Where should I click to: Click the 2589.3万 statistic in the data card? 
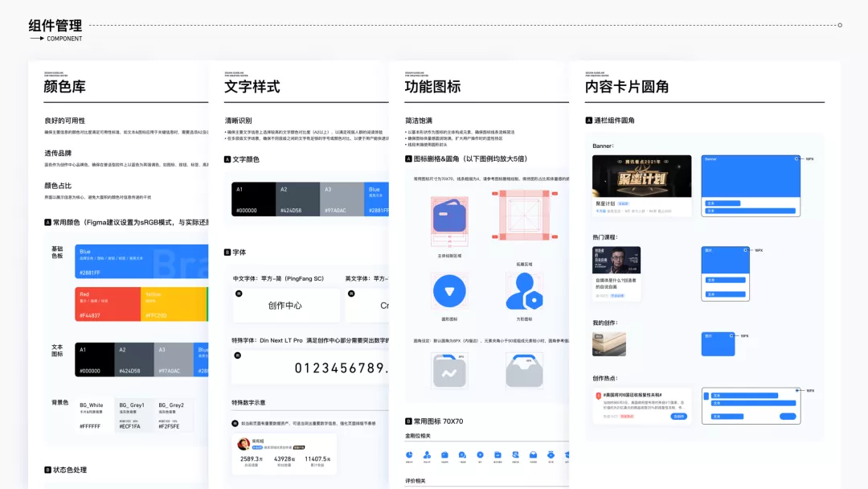(x=252, y=459)
